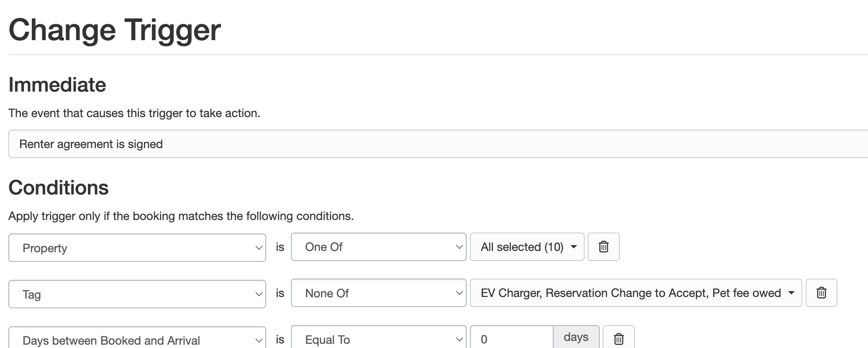Change the 'Equal To' operator dropdown
The image size is (868, 348).
[378, 339]
